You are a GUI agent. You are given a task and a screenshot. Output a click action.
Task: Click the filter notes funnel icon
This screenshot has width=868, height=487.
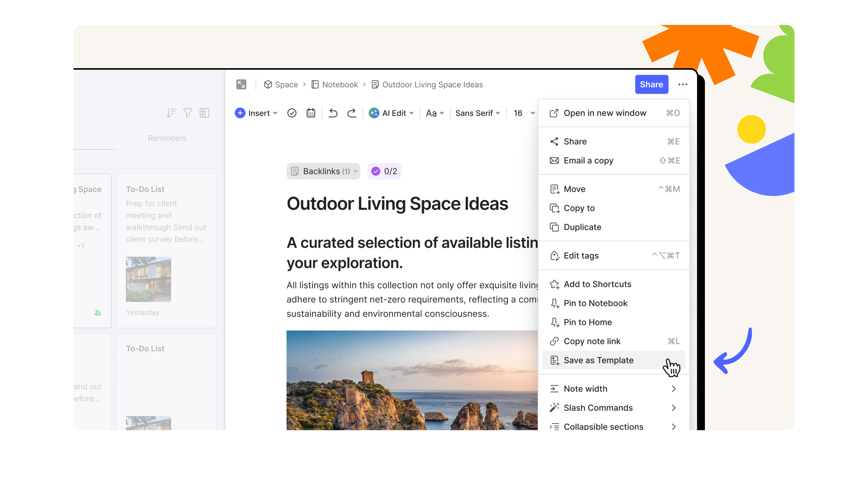pyautogui.click(x=188, y=113)
